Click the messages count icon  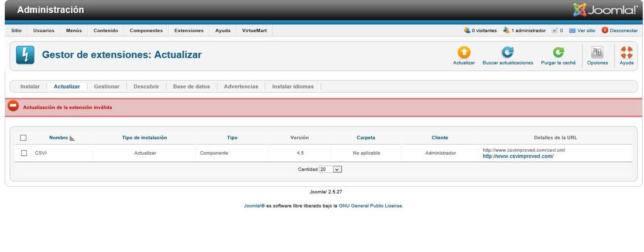[x=554, y=30]
